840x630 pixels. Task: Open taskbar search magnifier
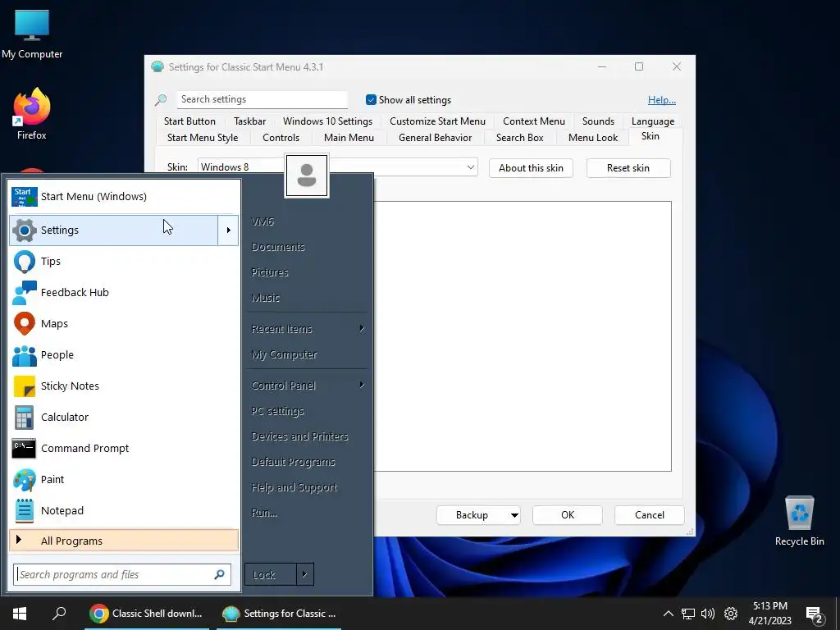pos(59,614)
